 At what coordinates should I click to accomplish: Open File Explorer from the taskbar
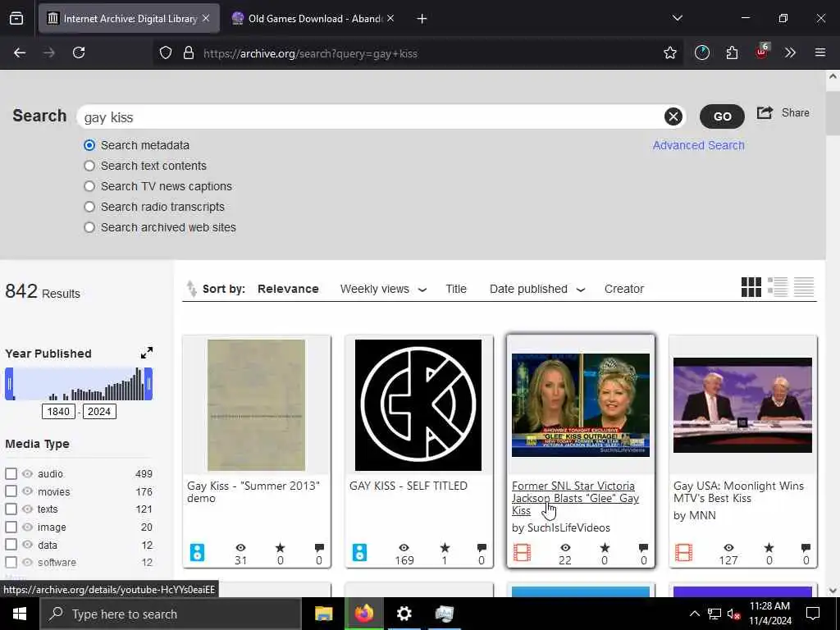point(323,614)
